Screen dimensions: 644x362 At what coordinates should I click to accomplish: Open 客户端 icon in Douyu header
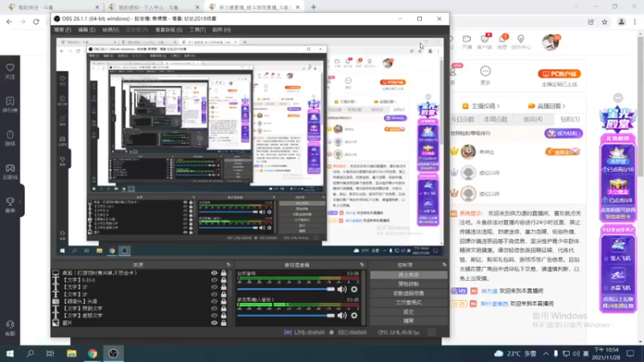[x=485, y=39]
